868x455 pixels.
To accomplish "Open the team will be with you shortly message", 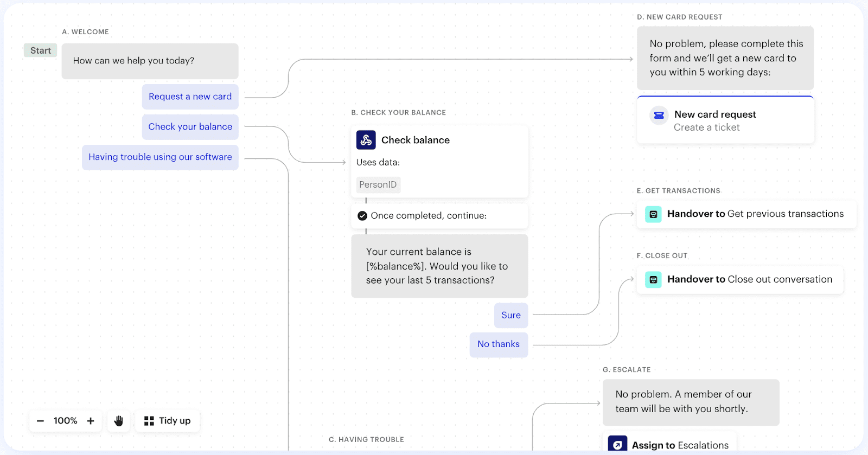I will pyautogui.click(x=691, y=402).
